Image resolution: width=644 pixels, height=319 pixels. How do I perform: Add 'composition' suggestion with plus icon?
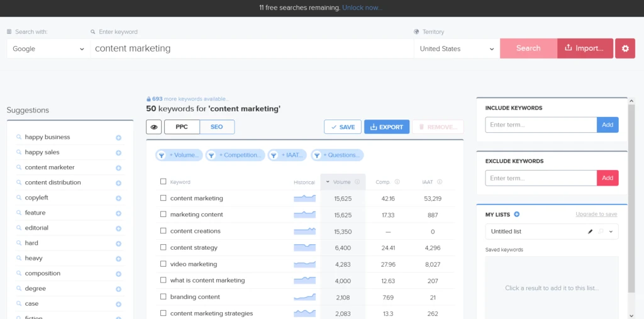click(x=118, y=274)
